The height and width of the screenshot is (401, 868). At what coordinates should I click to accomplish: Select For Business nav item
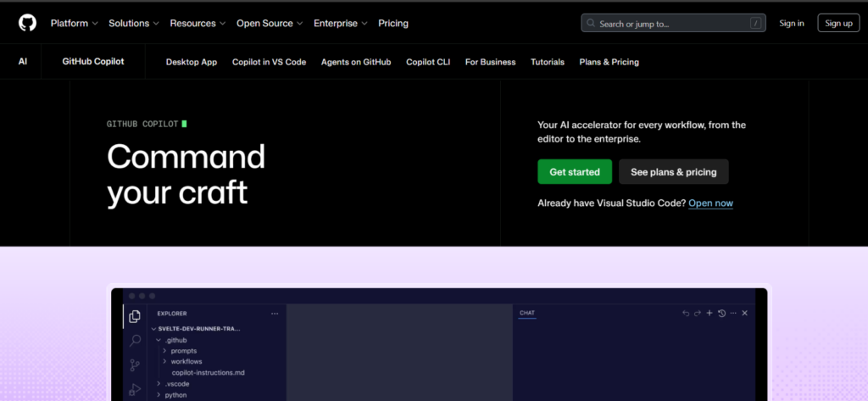(491, 62)
